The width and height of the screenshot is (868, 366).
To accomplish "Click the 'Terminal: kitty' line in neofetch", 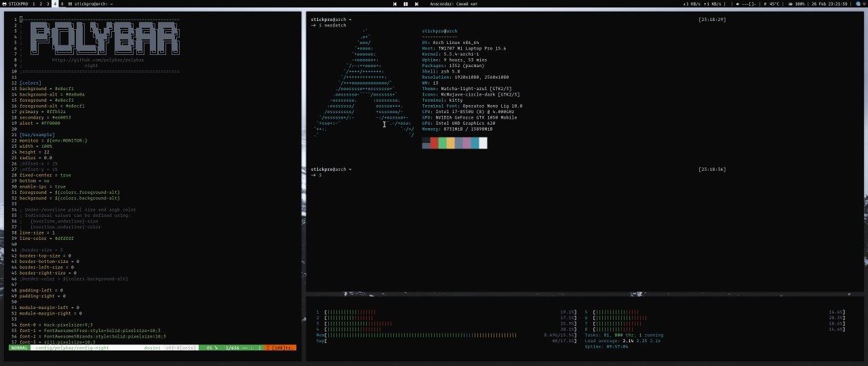I will (442, 100).
